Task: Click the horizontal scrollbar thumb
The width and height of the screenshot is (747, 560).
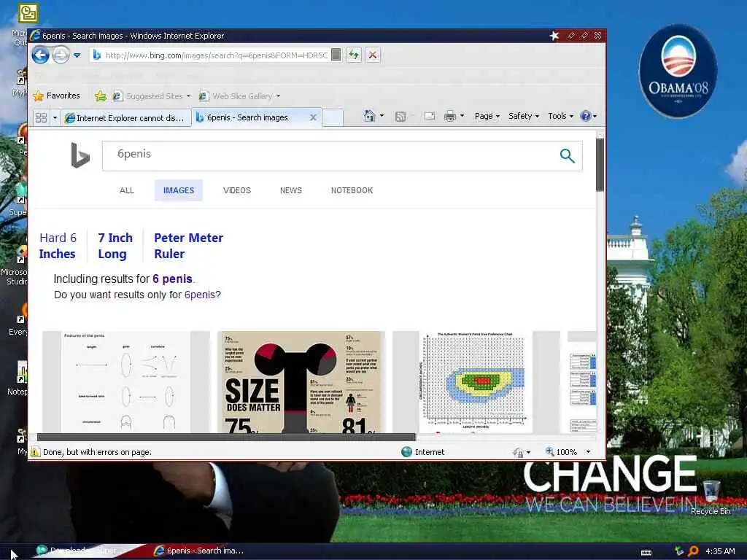Action: [x=226, y=437]
